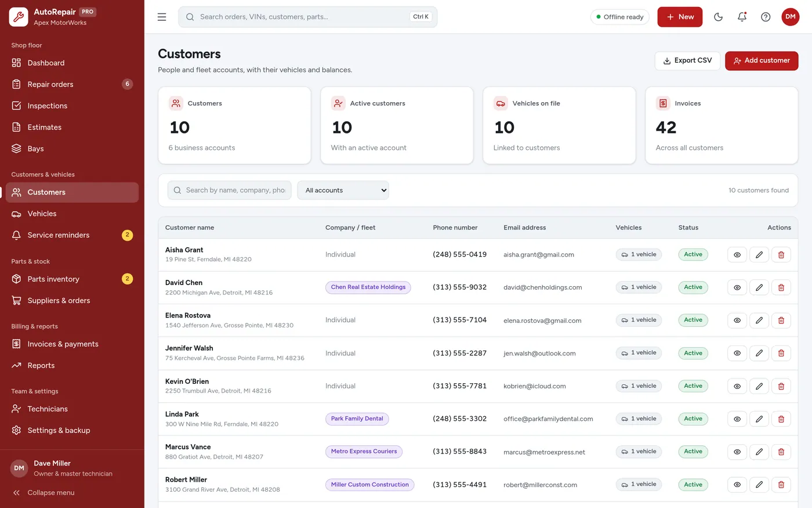Click Chen Real Estate Holdings tag
812x508 pixels.
click(x=368, y=287)
